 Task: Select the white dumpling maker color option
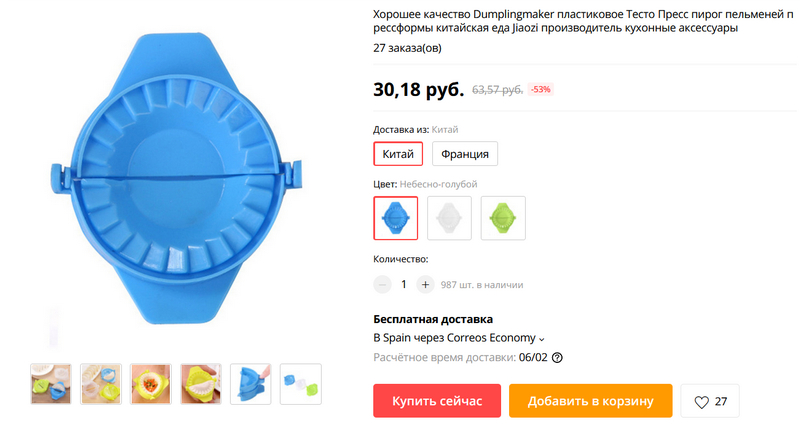point(449,218)
